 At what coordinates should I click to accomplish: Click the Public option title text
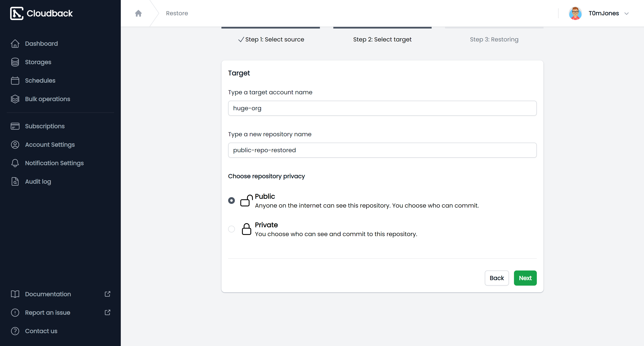[x=265, y=196]
